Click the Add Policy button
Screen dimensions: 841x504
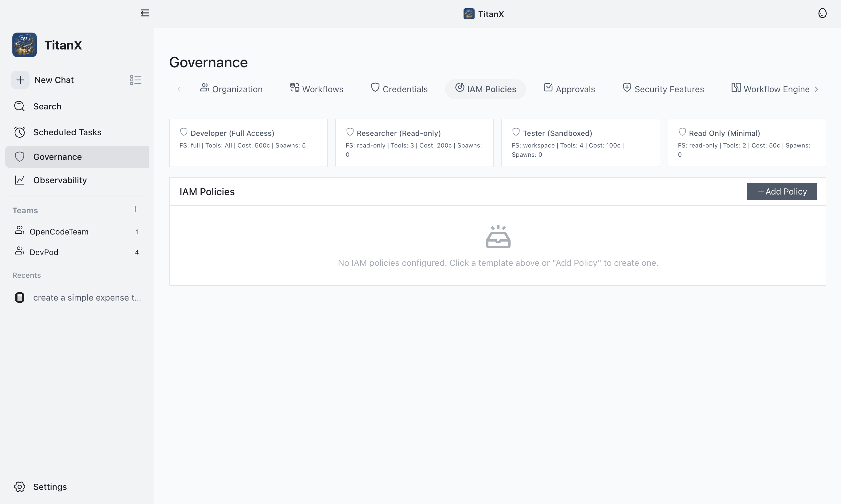click(782, 191)
